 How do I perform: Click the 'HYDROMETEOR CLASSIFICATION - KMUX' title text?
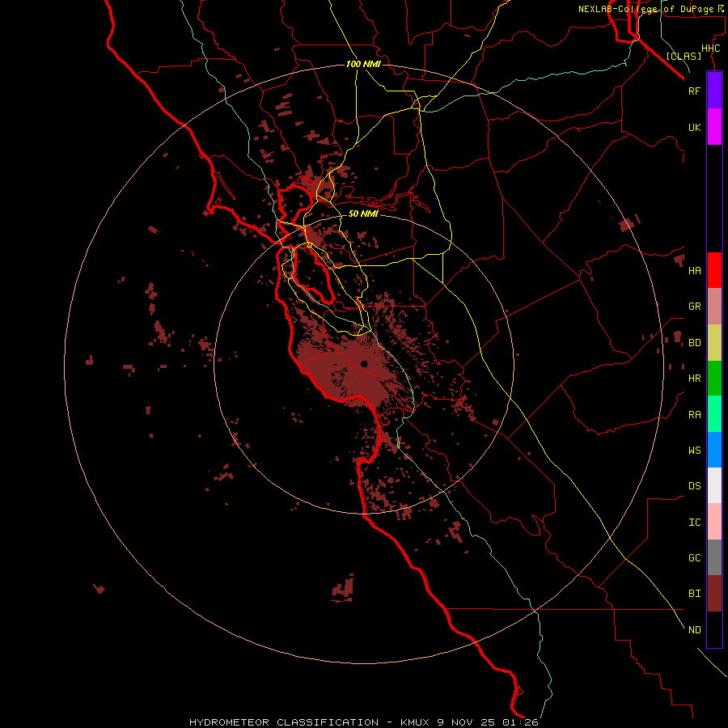click(311, 722)
